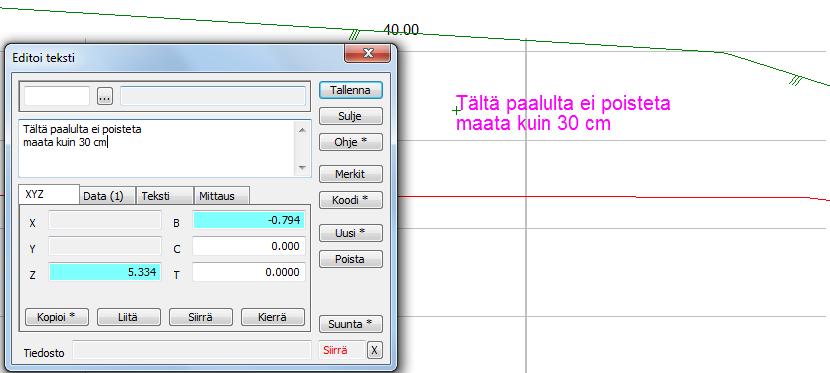830x373 pixels.
Task: Click the Siirrä button beside Liitä
Action: (201, 317)
